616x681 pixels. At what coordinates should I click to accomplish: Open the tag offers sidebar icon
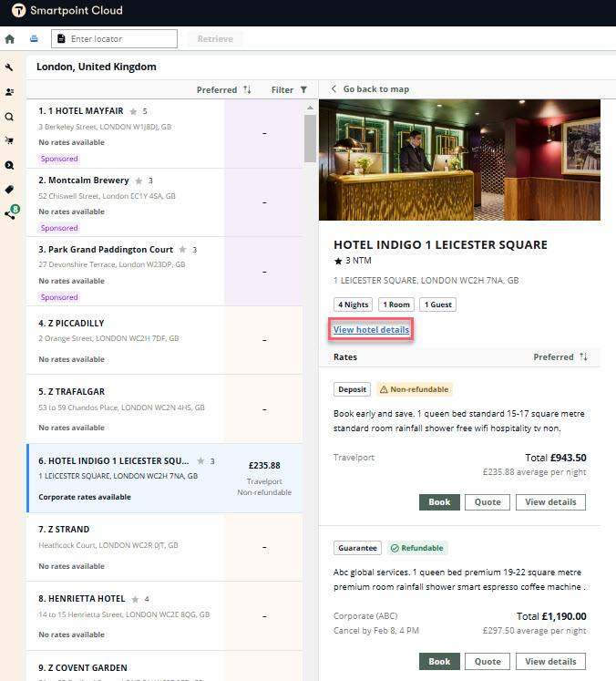pyautogui.click(x=9, y=190)
